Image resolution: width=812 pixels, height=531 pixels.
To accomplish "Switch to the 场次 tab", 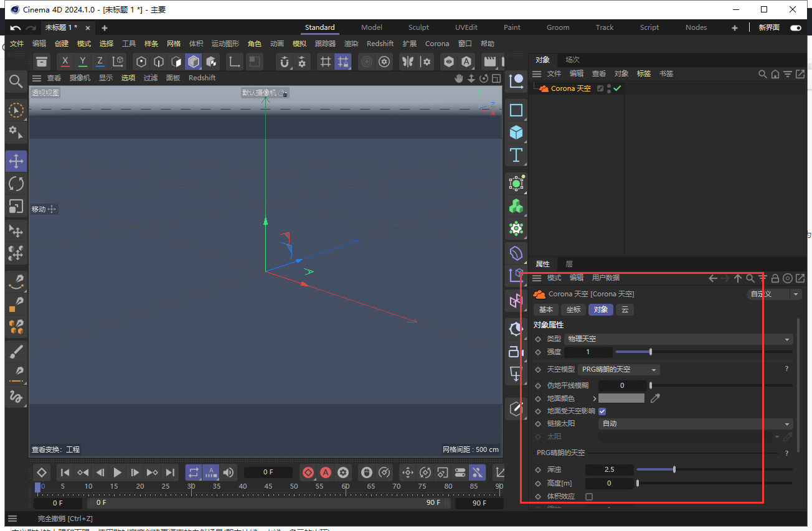I will 572,60.
